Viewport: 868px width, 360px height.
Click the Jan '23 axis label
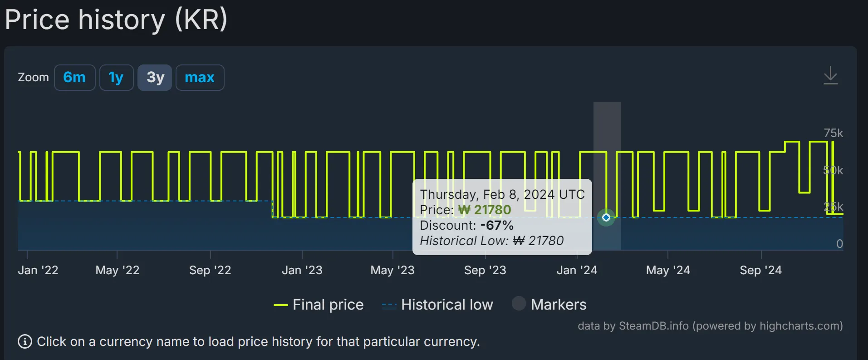(x=302, y=271)
